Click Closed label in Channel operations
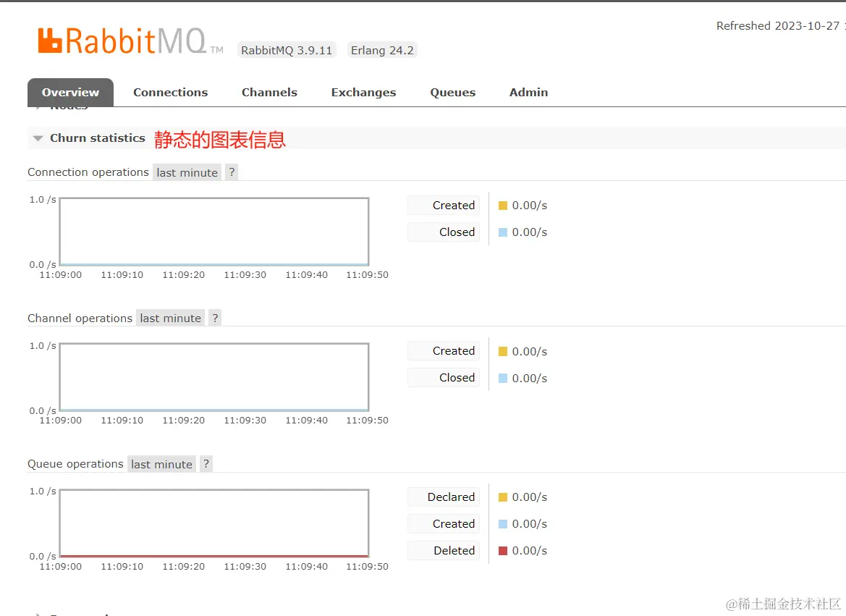This screenshot has height=616, width=846. (x=444, y=378)
